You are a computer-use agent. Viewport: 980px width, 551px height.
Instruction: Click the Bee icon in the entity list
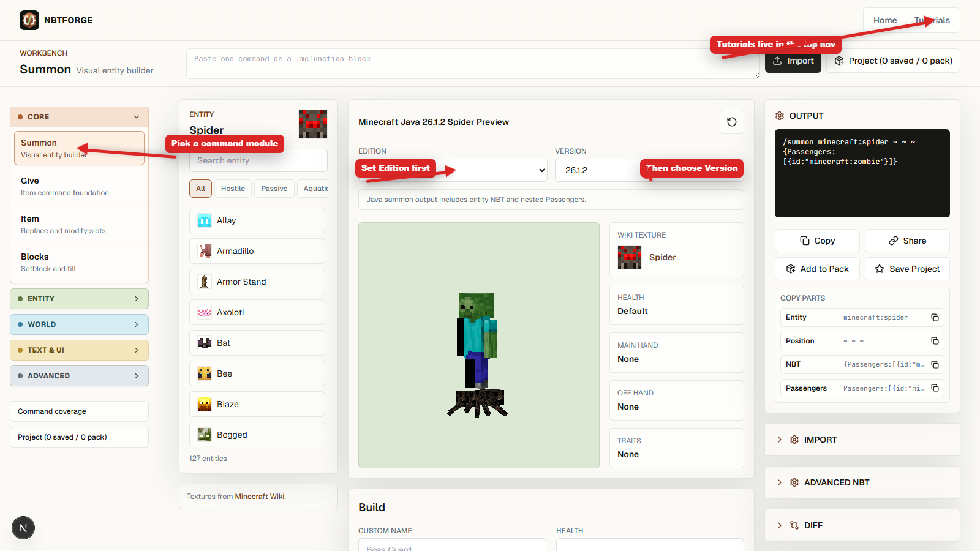pos(205,373)
